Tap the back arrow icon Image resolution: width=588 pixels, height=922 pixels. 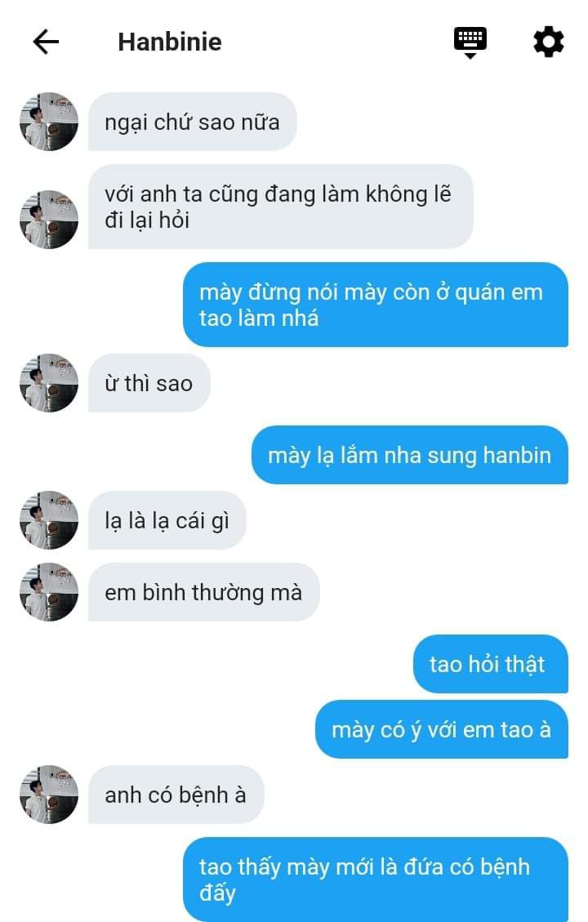(x=46, y=42)
